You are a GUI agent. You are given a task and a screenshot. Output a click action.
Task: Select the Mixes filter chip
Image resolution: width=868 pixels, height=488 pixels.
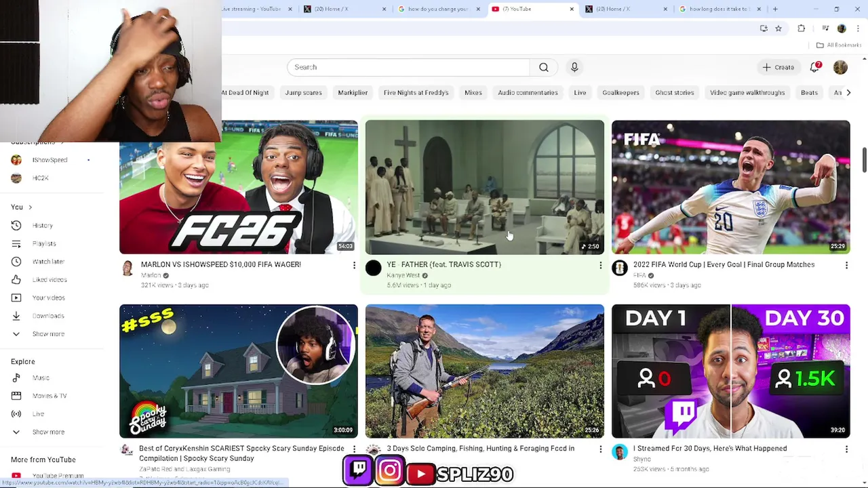point(473,92)
